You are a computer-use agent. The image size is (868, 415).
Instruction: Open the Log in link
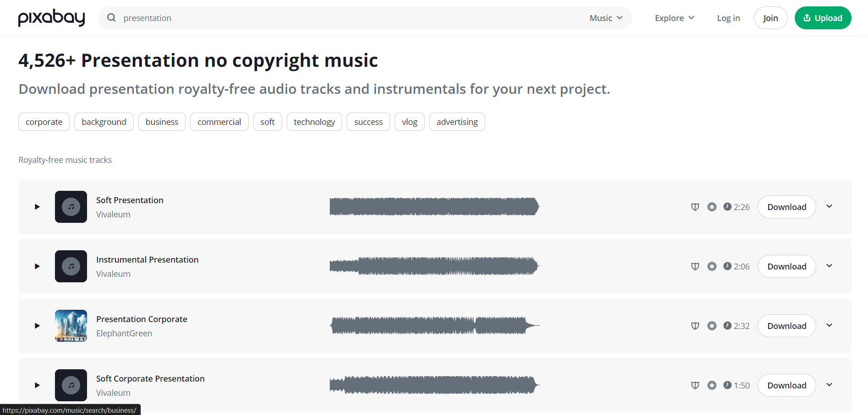pos(728,18)
